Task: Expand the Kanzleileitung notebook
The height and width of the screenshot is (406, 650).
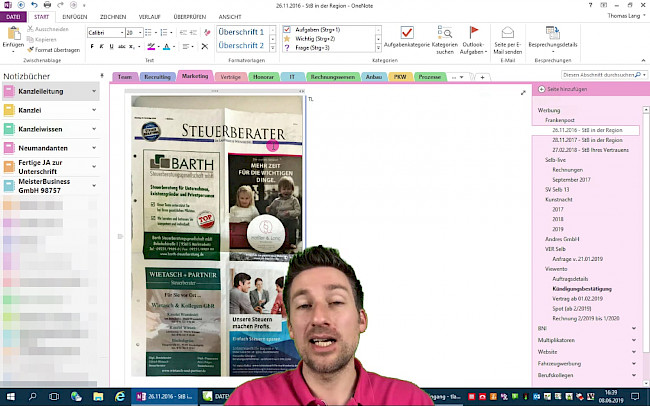Action: pyautogui.click(x=93, y=91)
